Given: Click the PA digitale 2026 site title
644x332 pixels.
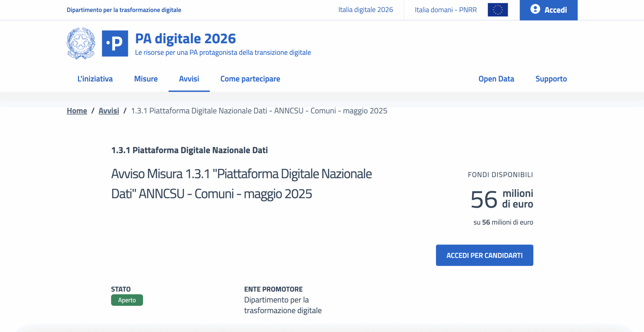Looking at the screenshot, I should click(185, 39).
